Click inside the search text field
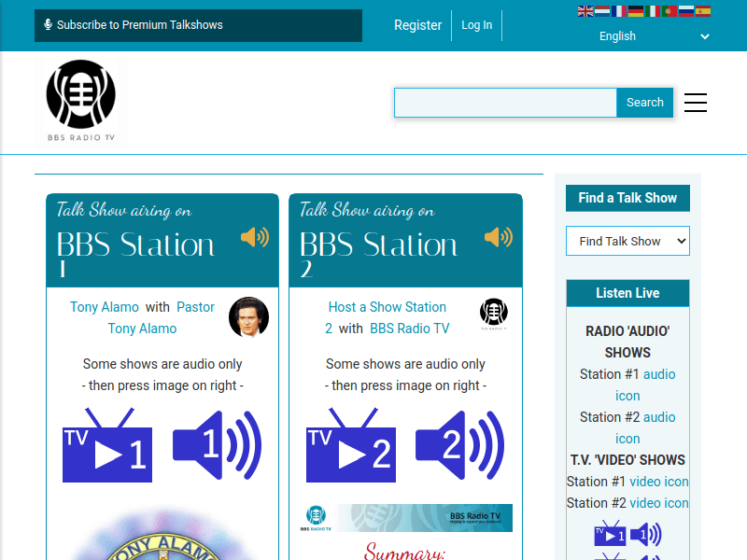Image resolution: width=747 pixels, height=560 pixels. pyautogui.click(x=504, y=103)
